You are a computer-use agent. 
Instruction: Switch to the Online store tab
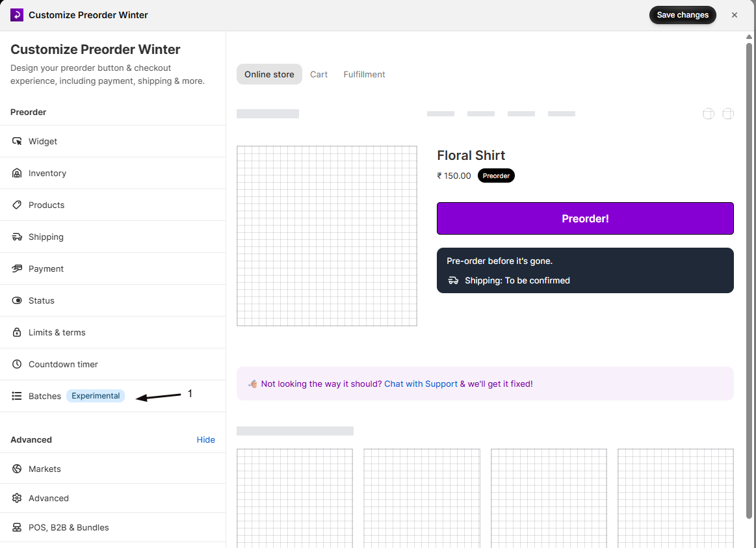[x=269, y=74]
